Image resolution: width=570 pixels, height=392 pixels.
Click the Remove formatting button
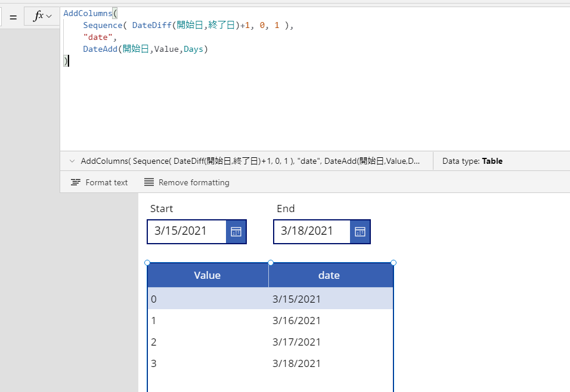click(x=187, y=182)
